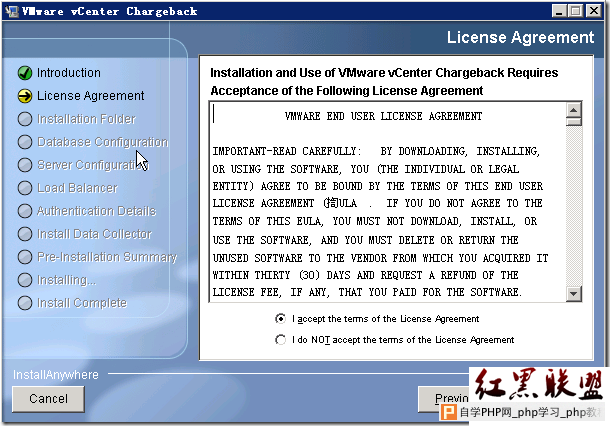Click the green checkmark icon beside Introduction

pos(25,73)
